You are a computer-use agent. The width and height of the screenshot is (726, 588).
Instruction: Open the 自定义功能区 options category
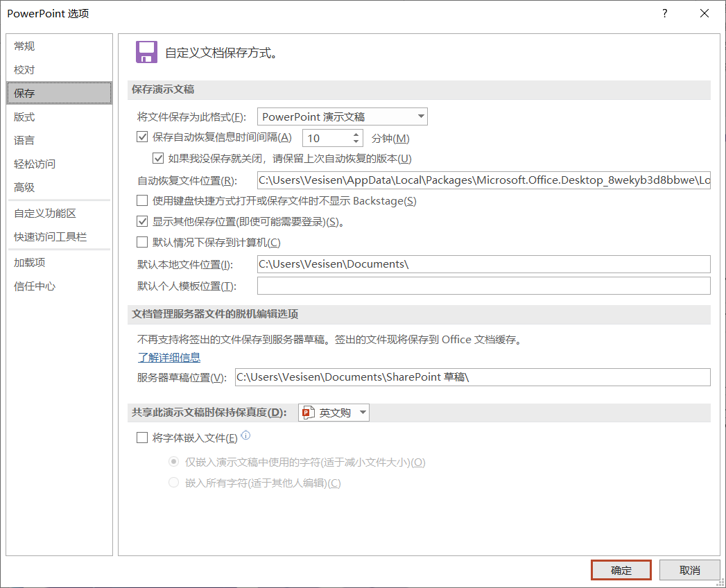pyautogui.click(x=59, y=214)
